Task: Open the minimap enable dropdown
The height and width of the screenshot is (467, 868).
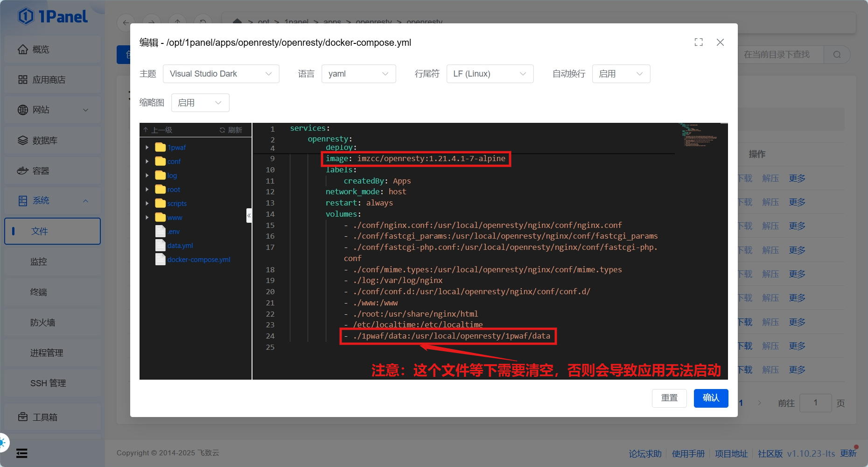Action: click(200, 103)
